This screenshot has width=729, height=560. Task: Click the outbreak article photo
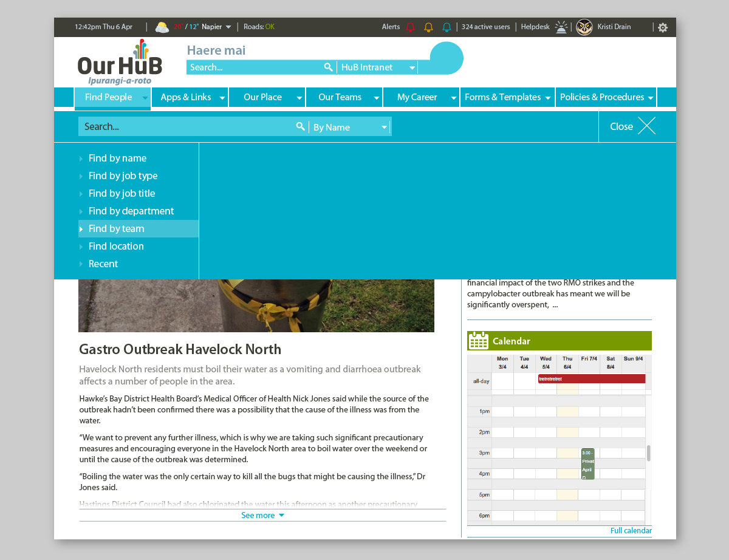point(256,306)
